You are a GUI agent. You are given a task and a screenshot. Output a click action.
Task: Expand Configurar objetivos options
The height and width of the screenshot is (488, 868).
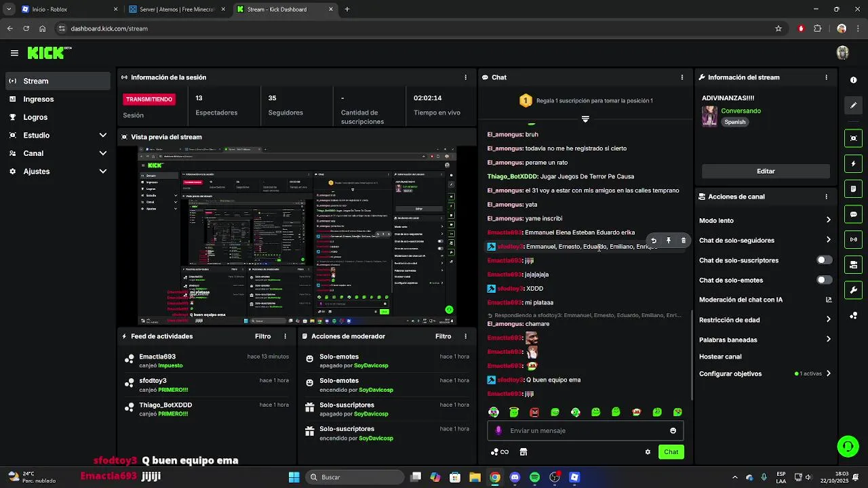(828, 373)
